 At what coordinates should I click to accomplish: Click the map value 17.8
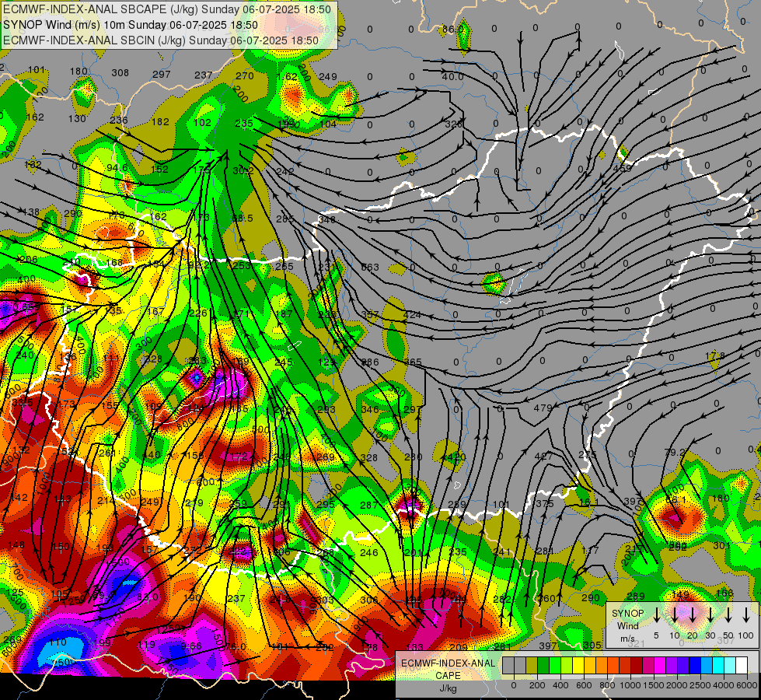[x=715, y=356]
